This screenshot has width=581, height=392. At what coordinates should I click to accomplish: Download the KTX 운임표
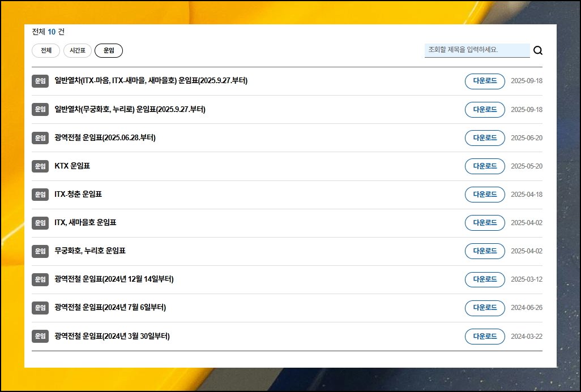tap(485, 166)
